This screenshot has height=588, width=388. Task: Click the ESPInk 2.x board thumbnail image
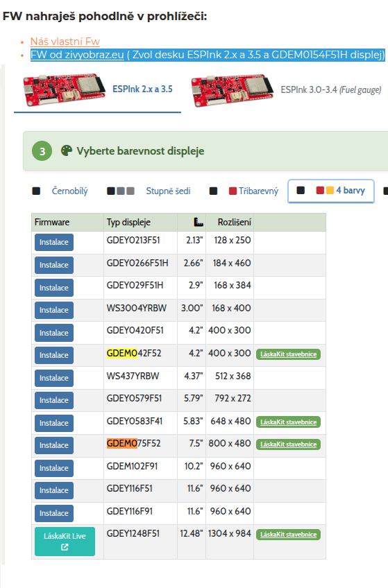[x=64, y=90]
